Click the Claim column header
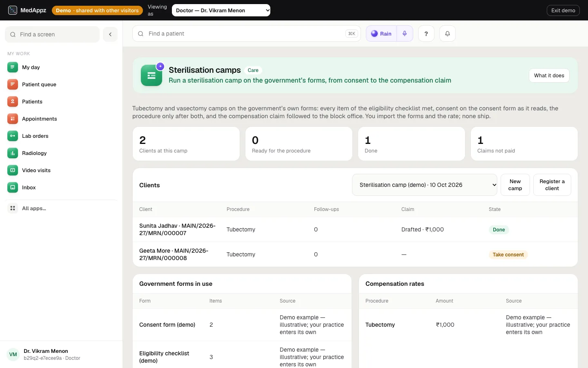The height and width of the screenshot is (368, 588). click(408, 209)
